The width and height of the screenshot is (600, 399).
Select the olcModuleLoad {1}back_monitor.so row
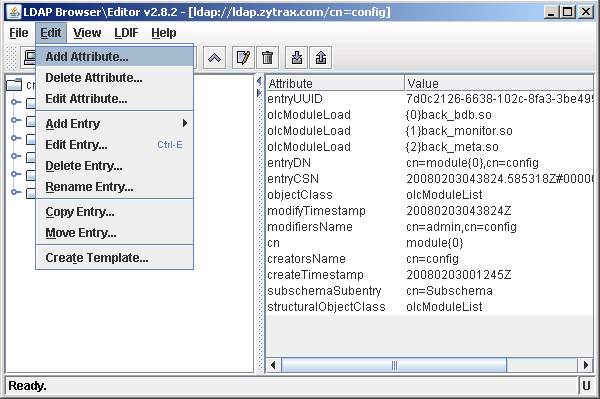tap(429, 131)
